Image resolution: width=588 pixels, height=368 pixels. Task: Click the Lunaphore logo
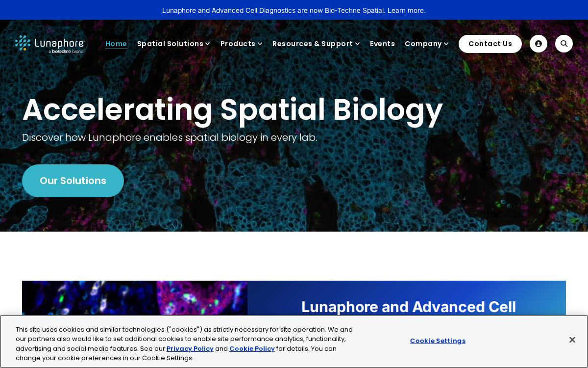[x=50, y=44]
